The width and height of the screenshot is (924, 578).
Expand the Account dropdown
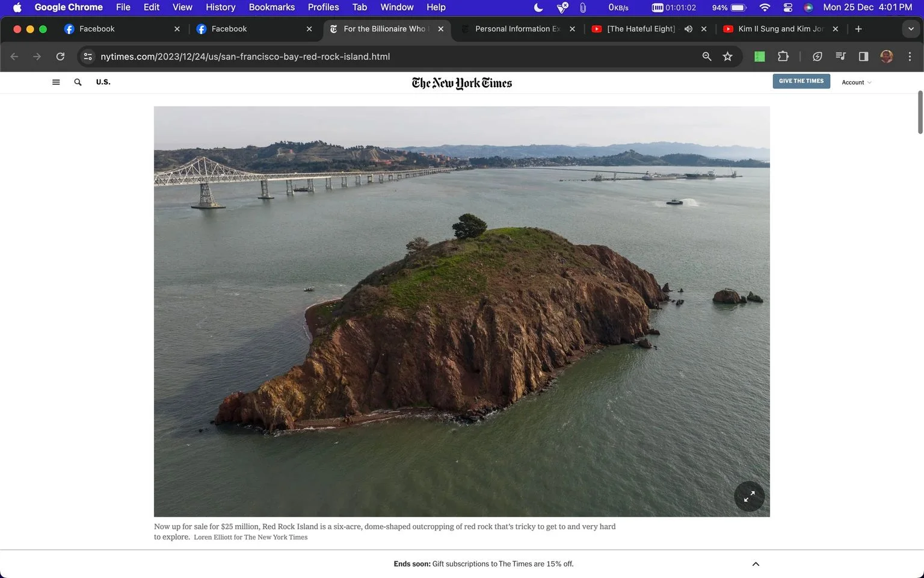pyautogui.click(x=856, y=82)
